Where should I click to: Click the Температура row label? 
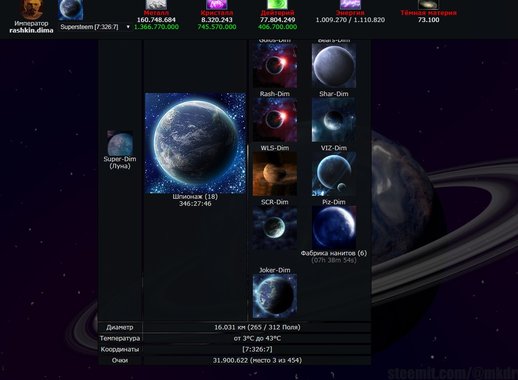tap(120, 338)
